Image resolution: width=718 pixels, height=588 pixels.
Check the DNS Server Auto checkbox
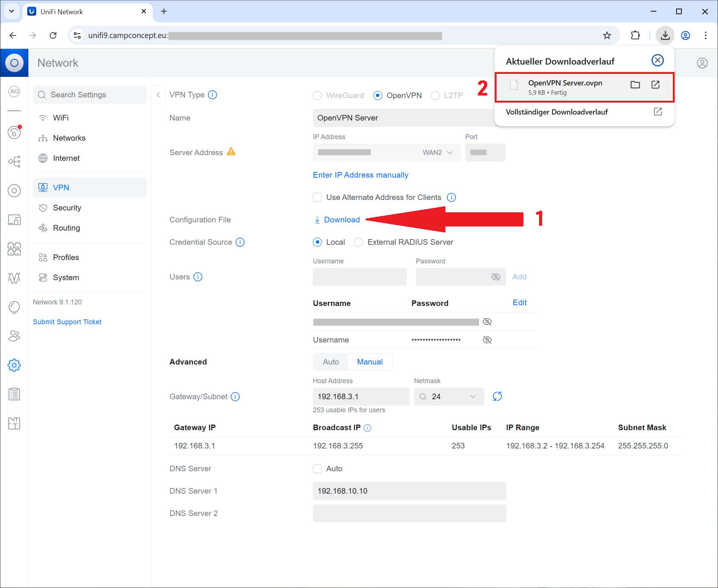[317, 469]
